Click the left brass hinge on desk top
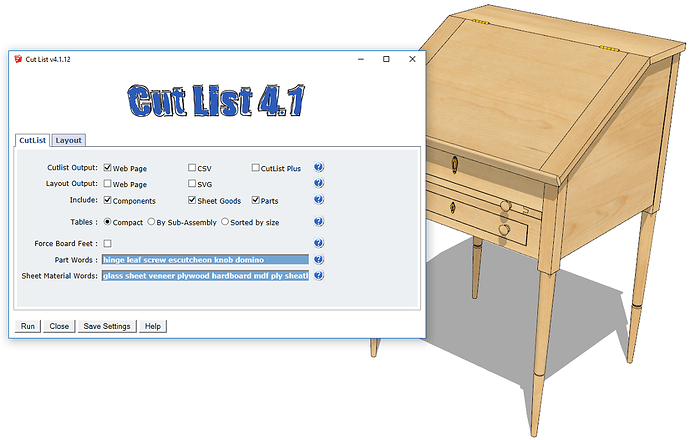Image resolution: width=690 pixels, height=440 pixels. pos(481,22)
